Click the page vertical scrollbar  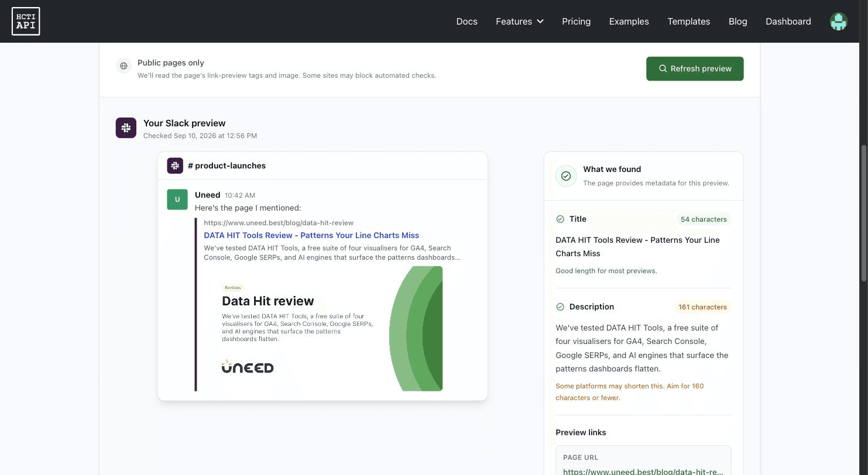863,213
